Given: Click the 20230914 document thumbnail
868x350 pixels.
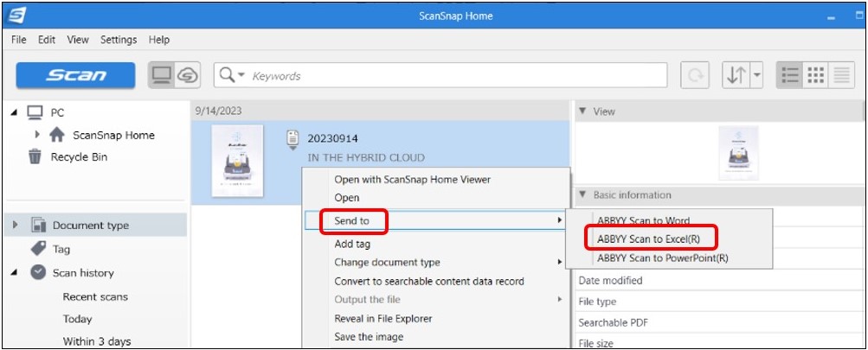Looking at the screenshot, I should [237, 161].
